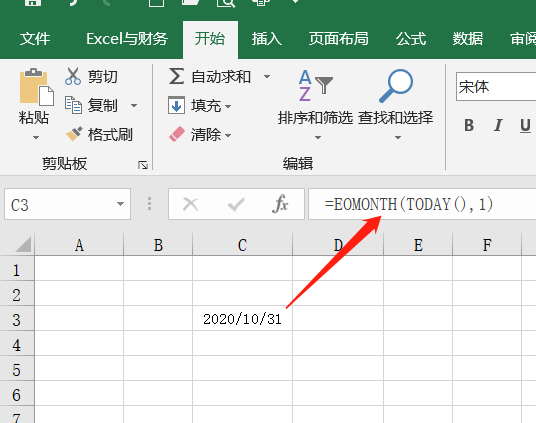Switch to the 插入 (Insert) tab
The height and width of the screenshot is (423, 536).
click(267, 39)
